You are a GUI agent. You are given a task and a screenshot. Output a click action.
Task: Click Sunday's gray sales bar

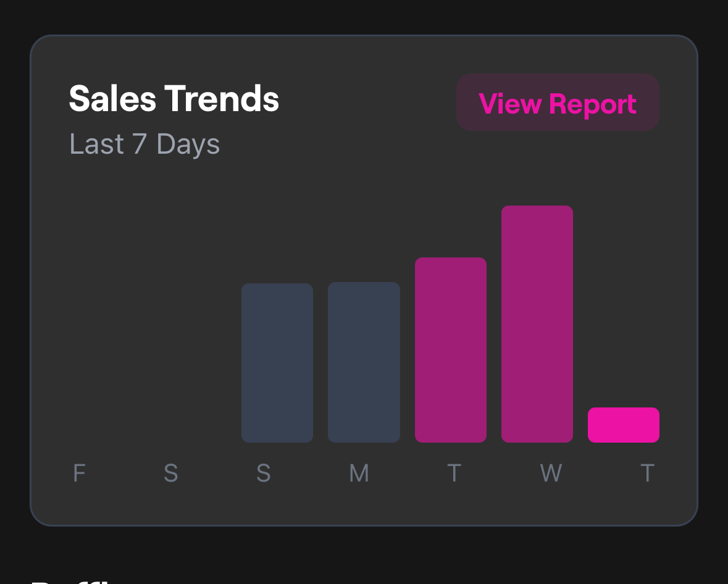[277, 363]
